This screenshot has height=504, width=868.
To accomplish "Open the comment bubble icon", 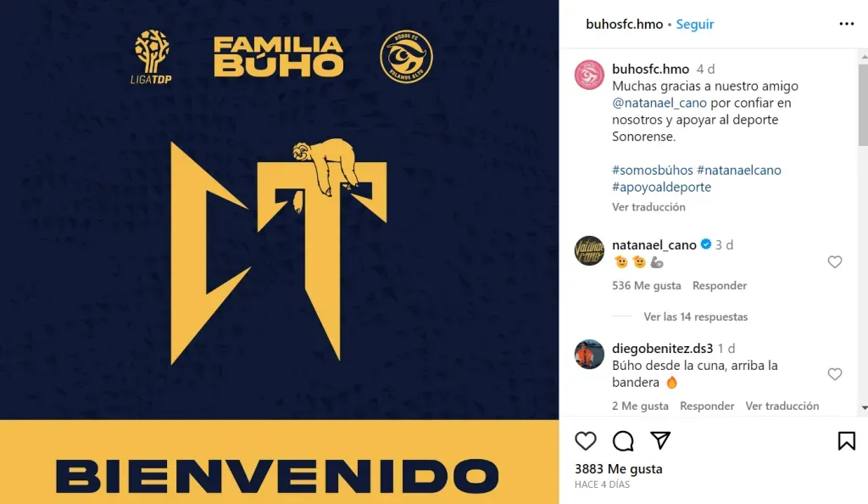I will [623, 441].
